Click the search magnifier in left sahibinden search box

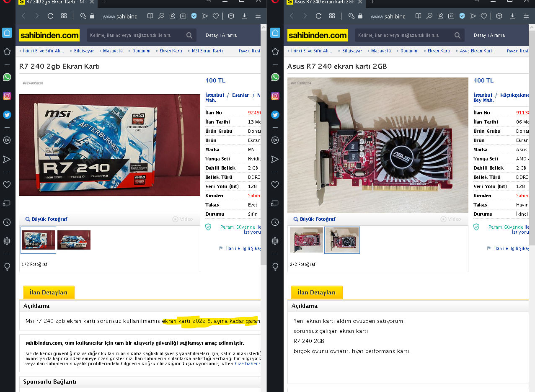coord(189,35)
